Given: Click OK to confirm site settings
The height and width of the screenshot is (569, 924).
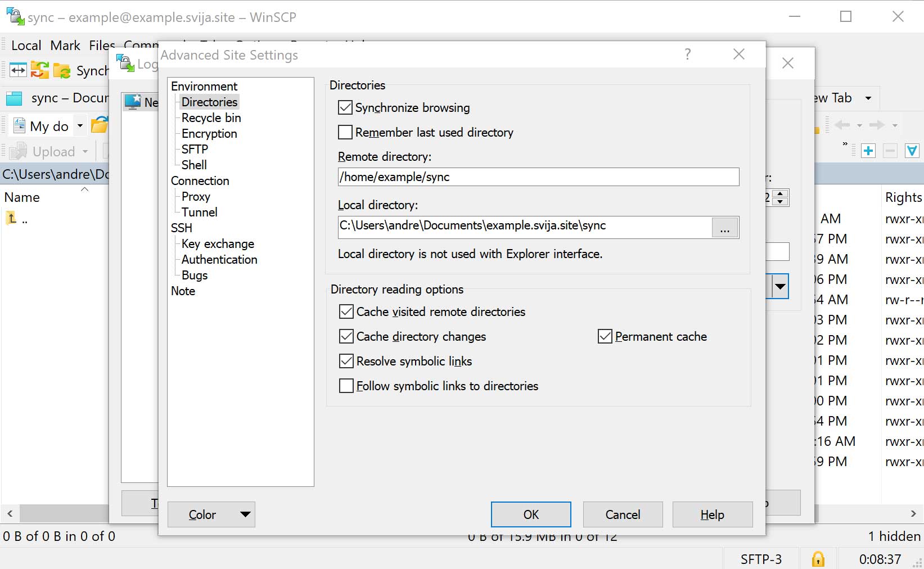Looking at the screenshot, I should [x=531, y=514].
